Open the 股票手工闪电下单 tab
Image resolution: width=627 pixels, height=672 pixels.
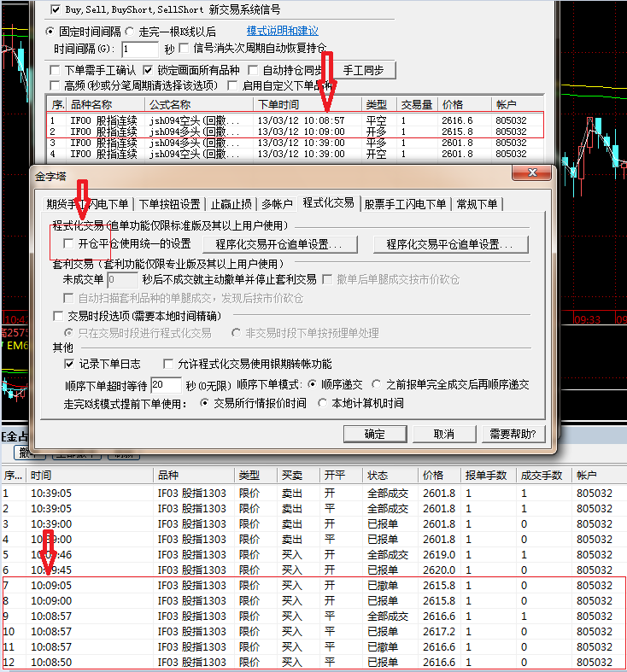(405, 204)
